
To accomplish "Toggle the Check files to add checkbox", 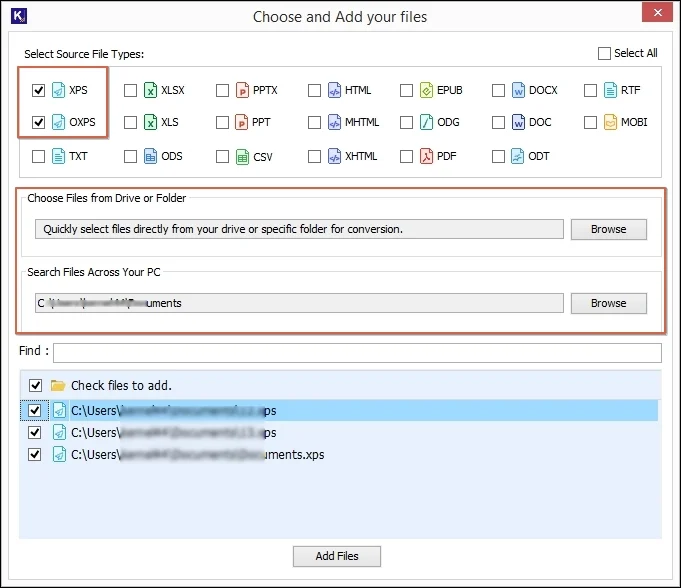I will (x=35, y=385).
